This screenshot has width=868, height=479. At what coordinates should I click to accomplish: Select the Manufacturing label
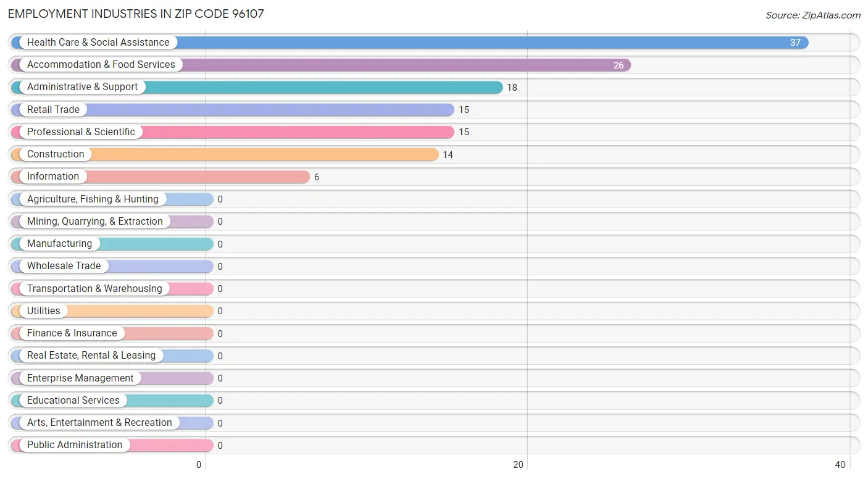[x=59, y=243]
